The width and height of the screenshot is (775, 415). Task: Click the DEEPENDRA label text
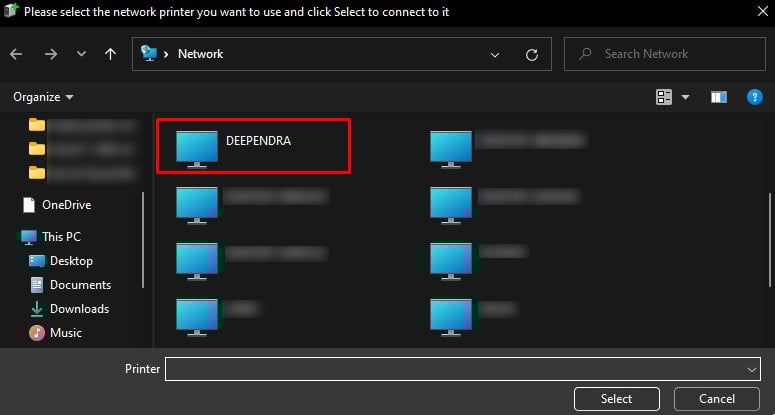coord(258,141)
